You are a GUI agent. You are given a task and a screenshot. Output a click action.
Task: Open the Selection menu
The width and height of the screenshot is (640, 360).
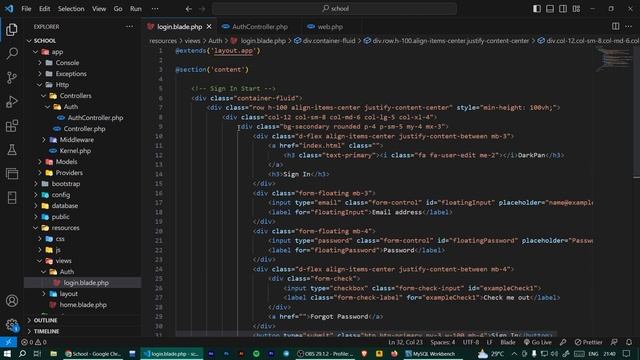(x=71, y=9)
